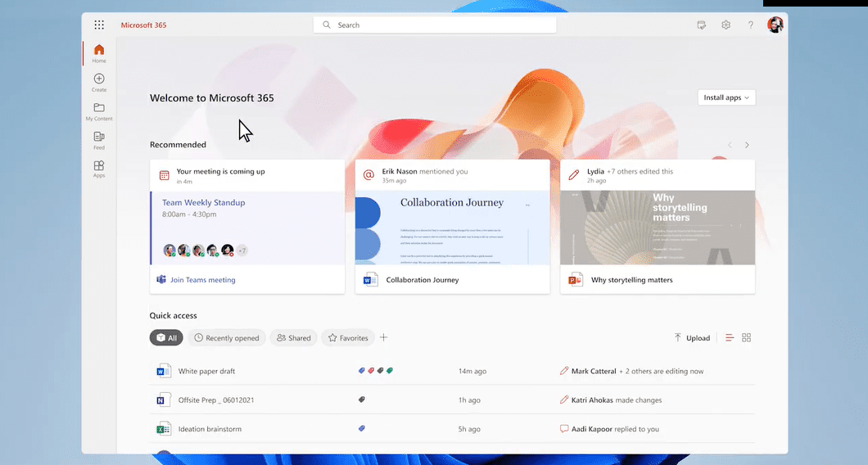Image resolution: width=868 pixels, height=465 pixels.
Task: Open the account profile picture
Action: tap(775, 25)
